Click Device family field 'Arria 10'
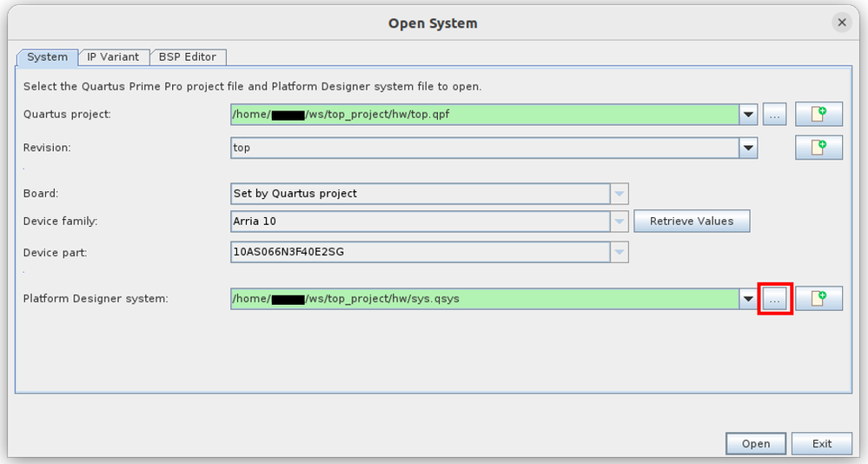The height and width of the screenshot is (464, 868). click(421, 222)
